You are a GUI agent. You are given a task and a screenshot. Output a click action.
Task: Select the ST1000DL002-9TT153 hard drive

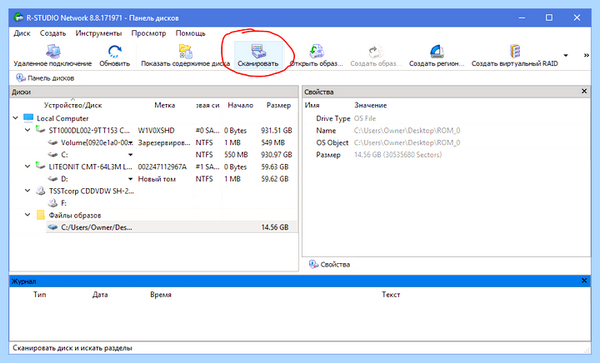89,130
